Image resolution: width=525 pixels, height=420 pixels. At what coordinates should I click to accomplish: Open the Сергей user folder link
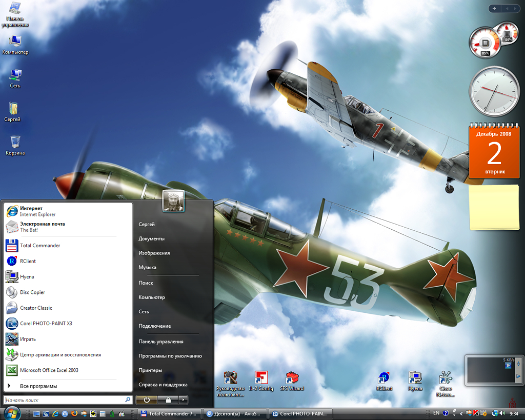147,224
